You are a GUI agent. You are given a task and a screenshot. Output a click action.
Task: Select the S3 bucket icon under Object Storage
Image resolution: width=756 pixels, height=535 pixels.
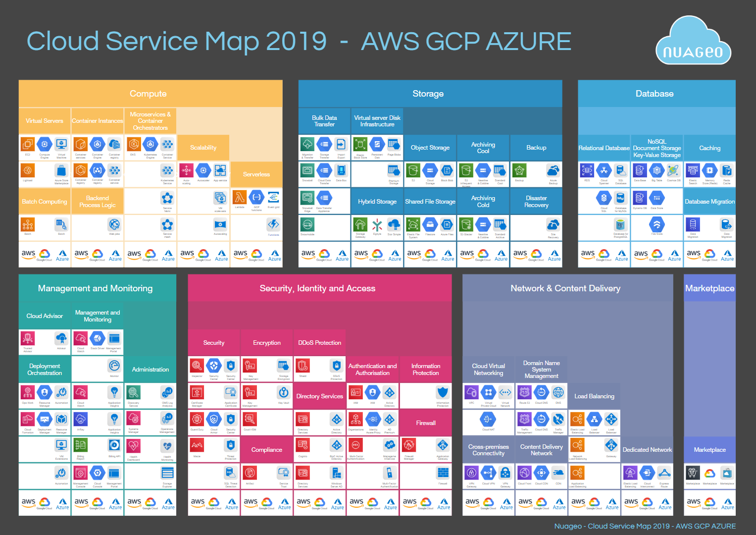coord(413,171)
